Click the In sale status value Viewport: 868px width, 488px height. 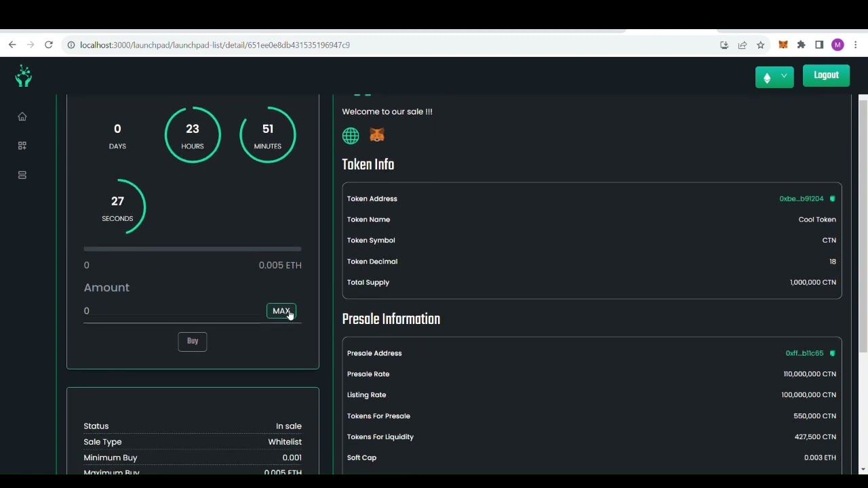coord(289,426)
